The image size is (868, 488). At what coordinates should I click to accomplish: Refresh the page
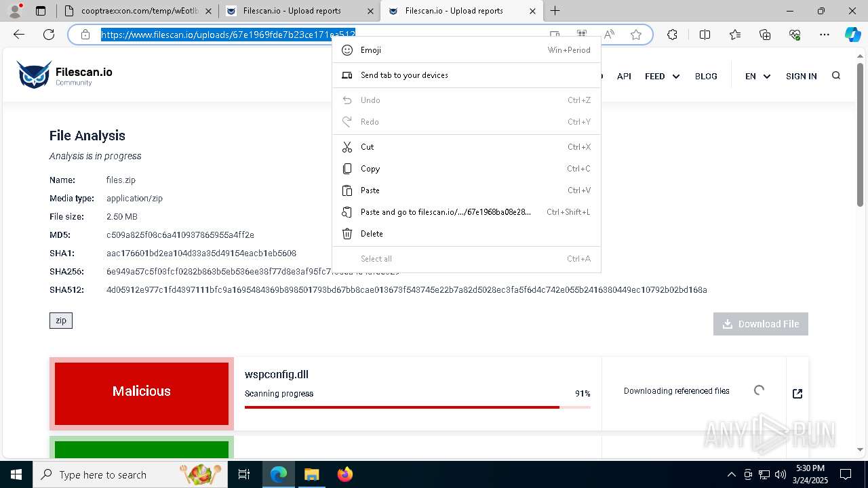tap(49, 35)
